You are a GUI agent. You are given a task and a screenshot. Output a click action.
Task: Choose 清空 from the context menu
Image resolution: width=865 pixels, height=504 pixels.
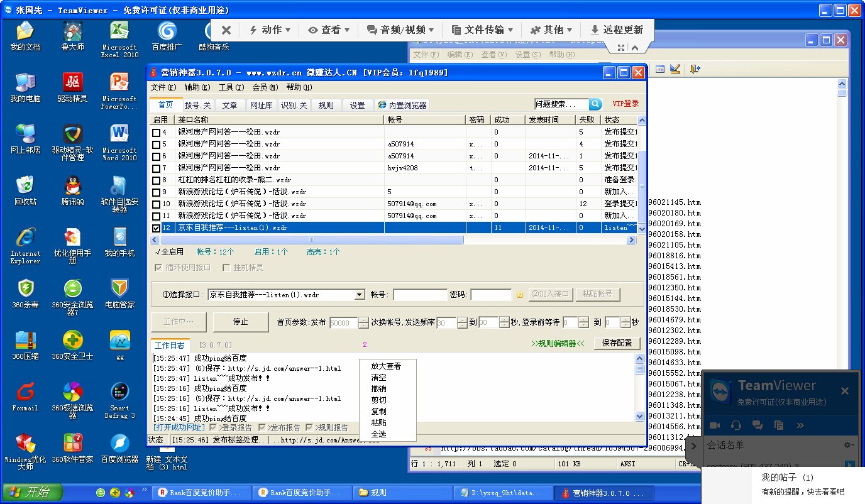pyautogui.click(x=378, y=378)
